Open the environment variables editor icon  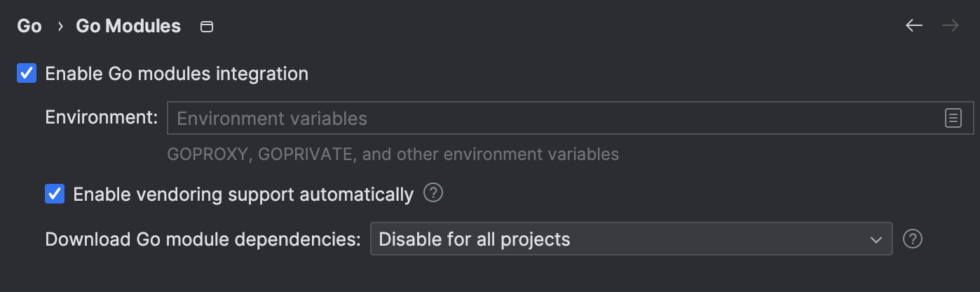(953, 118)
